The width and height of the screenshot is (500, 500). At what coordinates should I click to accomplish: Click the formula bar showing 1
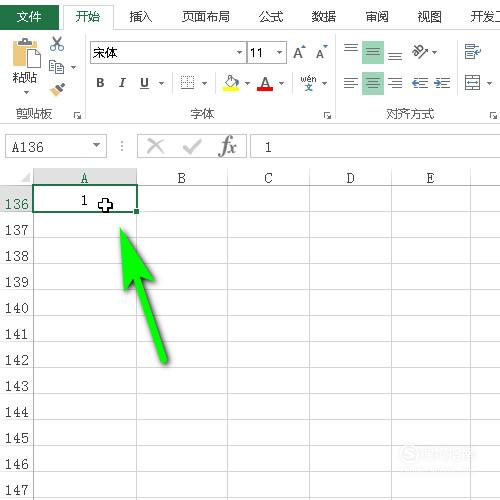tap(375, 146)
